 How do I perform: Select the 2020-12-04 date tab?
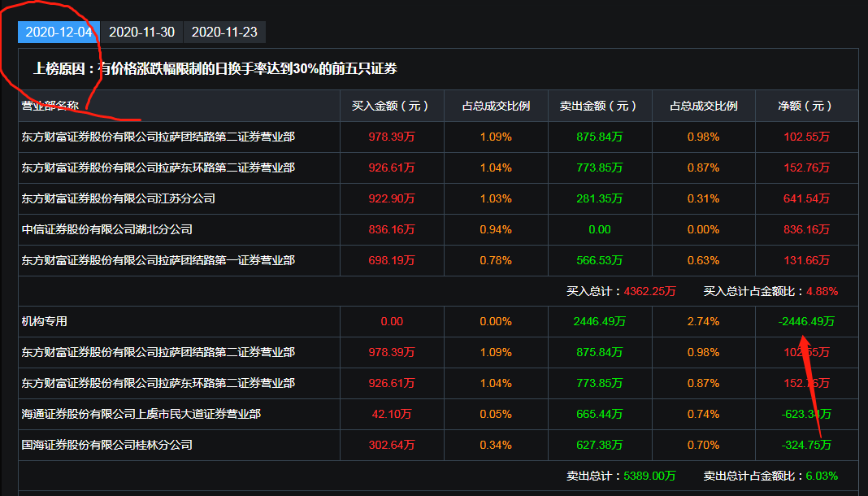click(59, 32)
